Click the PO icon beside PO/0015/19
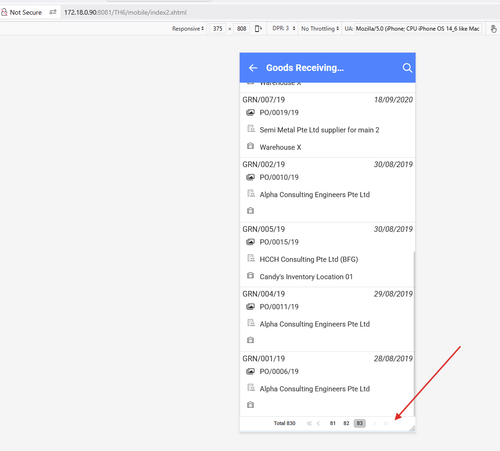This screenshot has width=500, height=451. 250,242
